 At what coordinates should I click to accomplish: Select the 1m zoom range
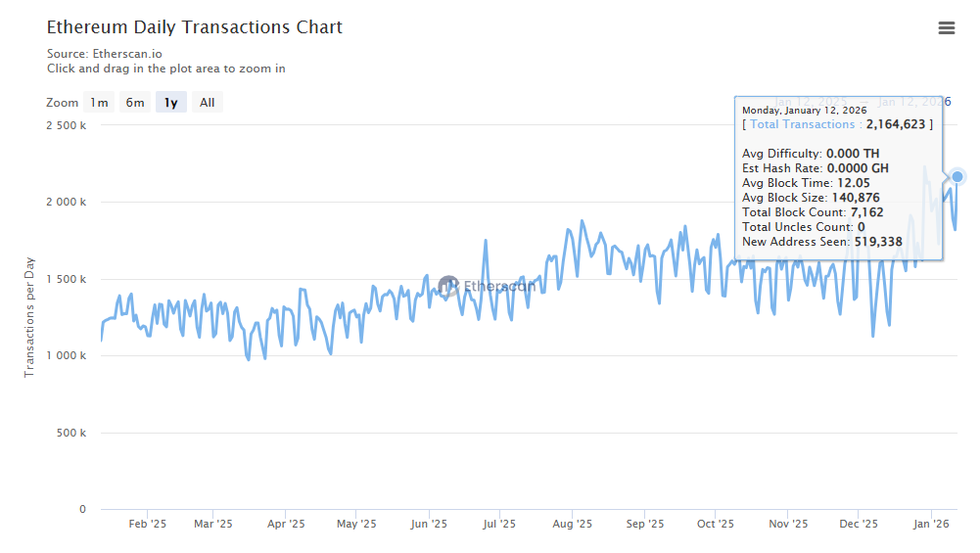(99, 103)
